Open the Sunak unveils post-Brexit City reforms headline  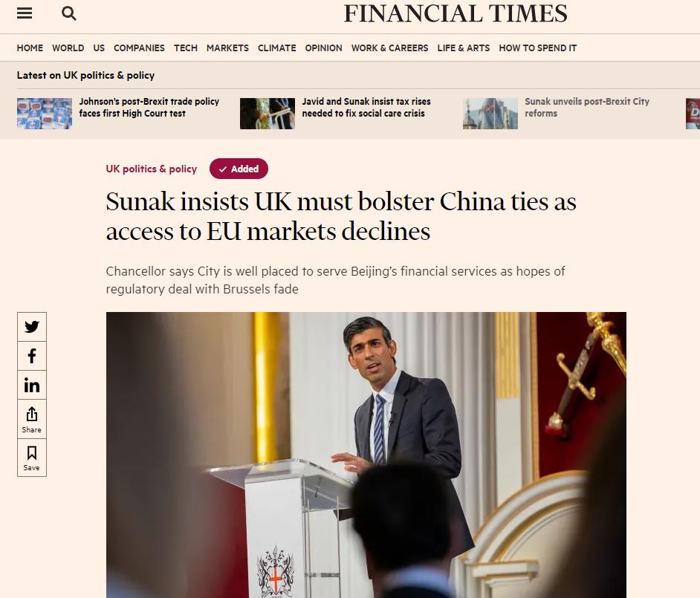[586, 107]
